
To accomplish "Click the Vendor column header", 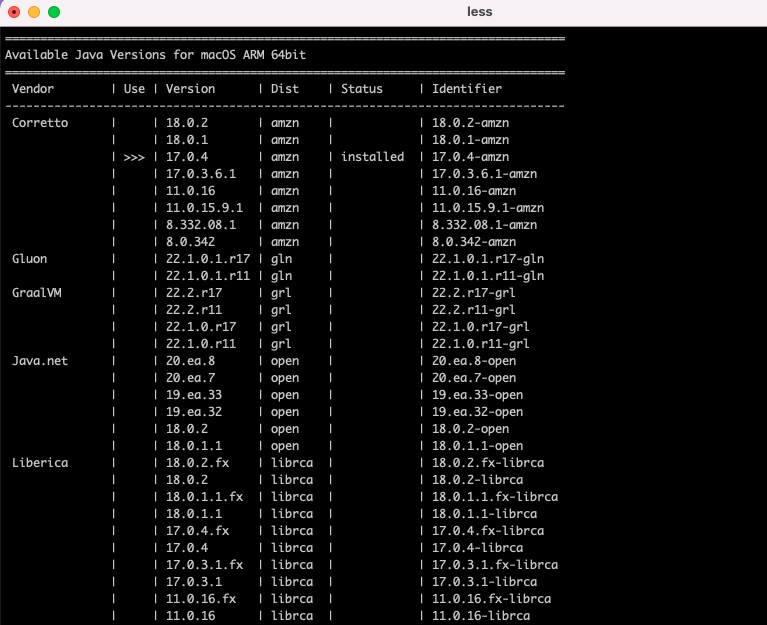I will [33, 89].
